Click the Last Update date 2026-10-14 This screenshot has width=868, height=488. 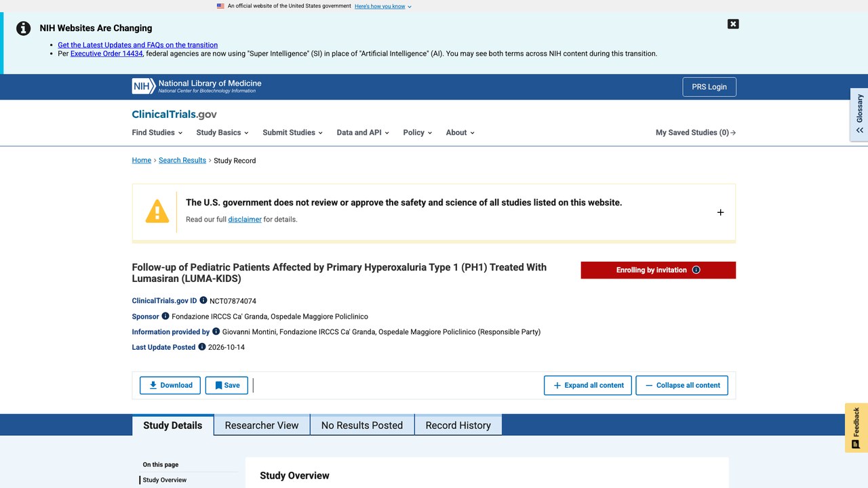226,347
